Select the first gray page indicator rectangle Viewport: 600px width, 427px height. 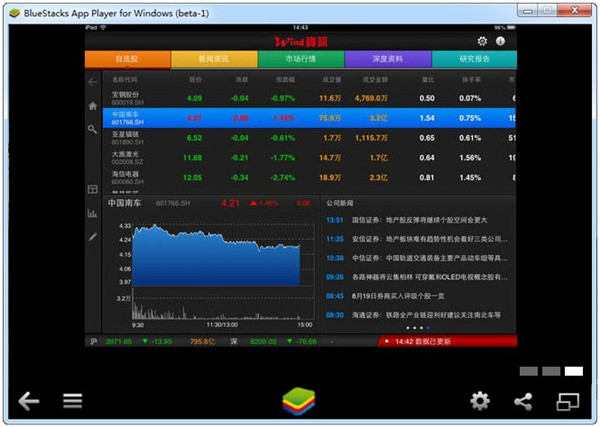pos(529,371)
